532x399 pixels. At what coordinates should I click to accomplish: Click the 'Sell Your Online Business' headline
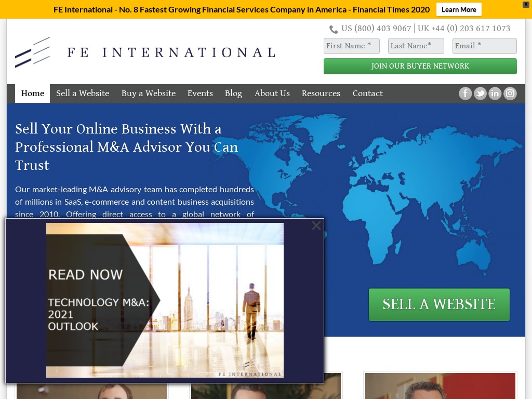(x=127, y=147)
